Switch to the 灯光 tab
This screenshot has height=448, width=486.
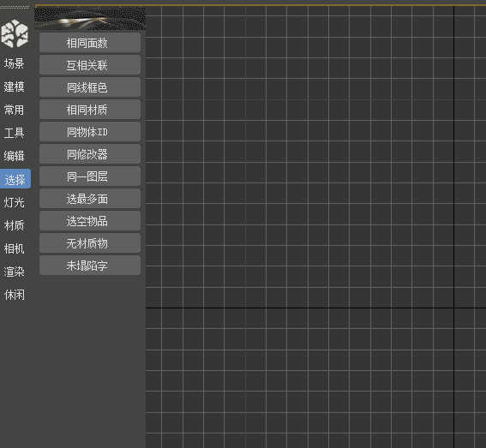15,202
